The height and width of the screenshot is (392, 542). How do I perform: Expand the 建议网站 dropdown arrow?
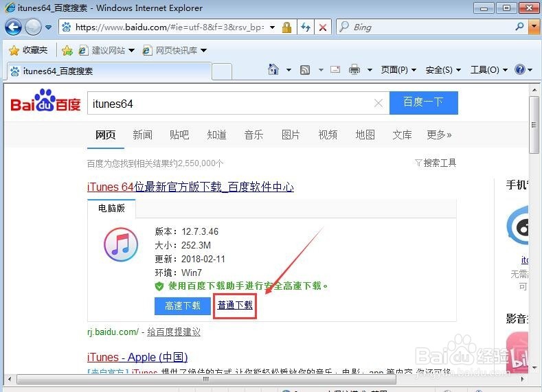[x=131, y=50]
